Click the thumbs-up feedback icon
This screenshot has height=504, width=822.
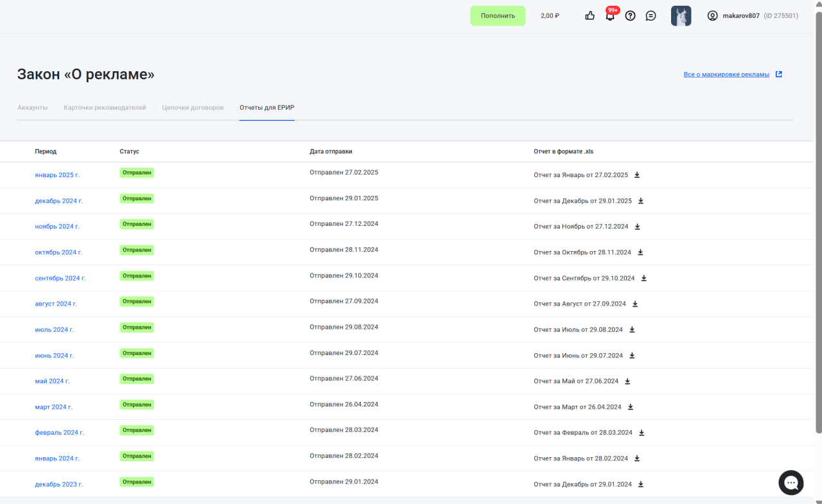tap(590, 16)
